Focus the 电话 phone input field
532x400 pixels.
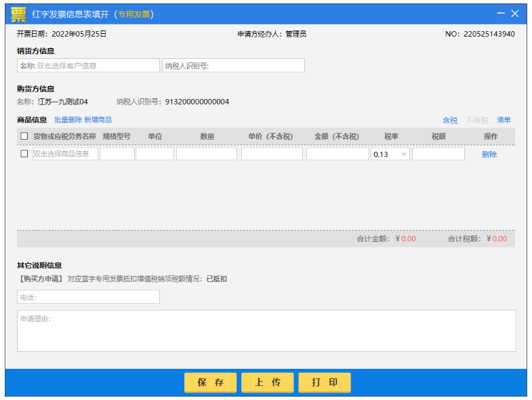pyautogui.click(x=88, y=297)
